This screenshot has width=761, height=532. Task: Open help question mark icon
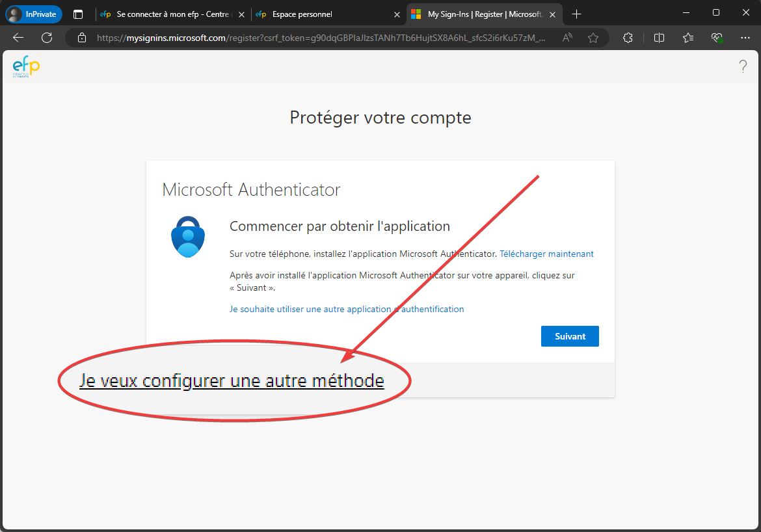click(x=743, y=66)
